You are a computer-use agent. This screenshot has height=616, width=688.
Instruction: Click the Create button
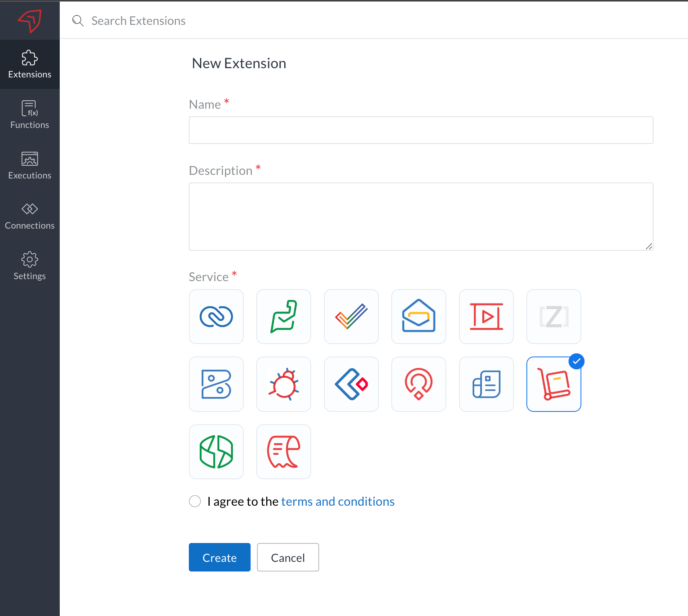(x=219, y=557)
